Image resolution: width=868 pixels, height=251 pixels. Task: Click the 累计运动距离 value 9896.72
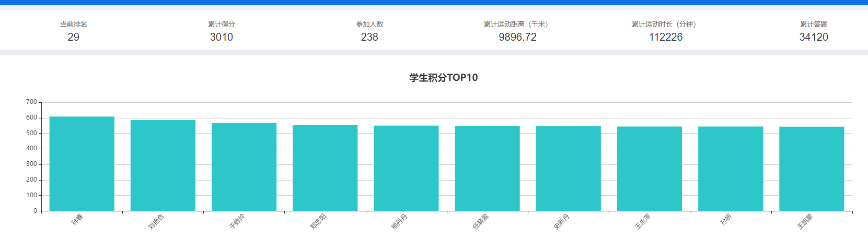pyautogui.click(x=517, y=37)
